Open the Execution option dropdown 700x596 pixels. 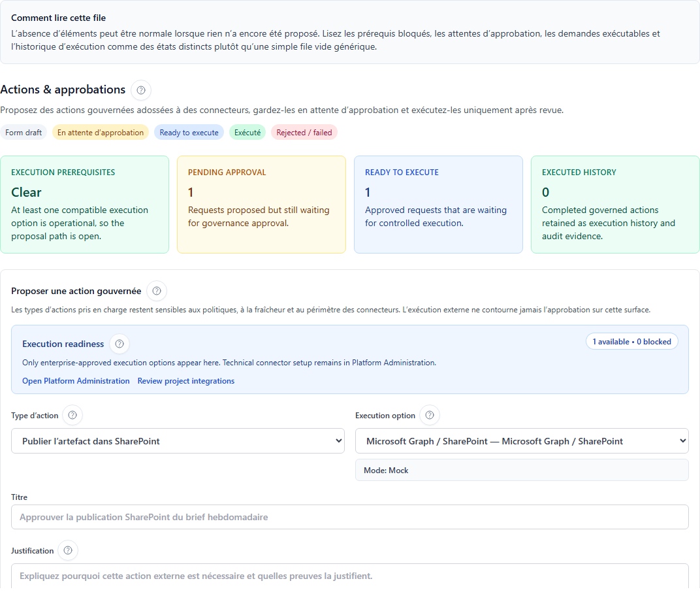[521, 440]
